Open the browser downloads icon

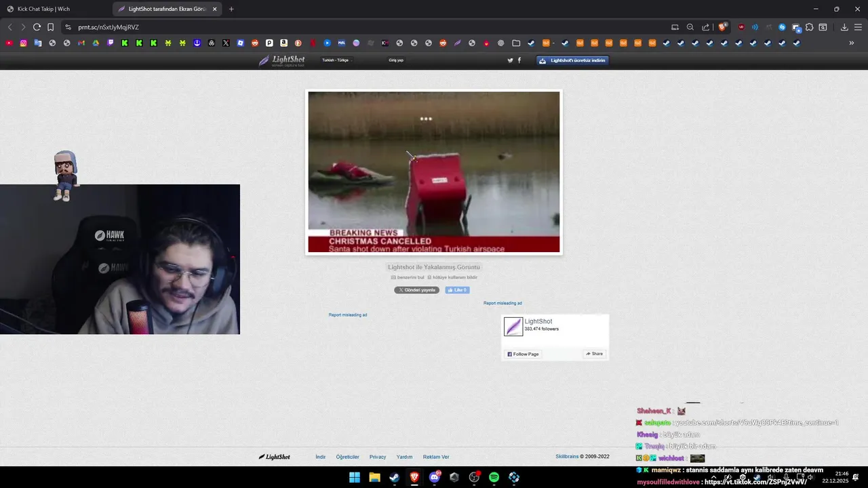click(844, 27)
